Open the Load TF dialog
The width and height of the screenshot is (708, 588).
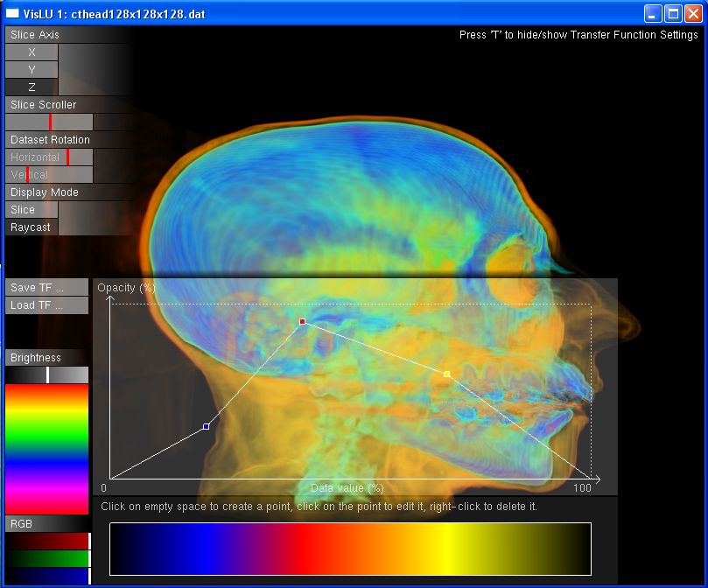(x=47, y=305)
